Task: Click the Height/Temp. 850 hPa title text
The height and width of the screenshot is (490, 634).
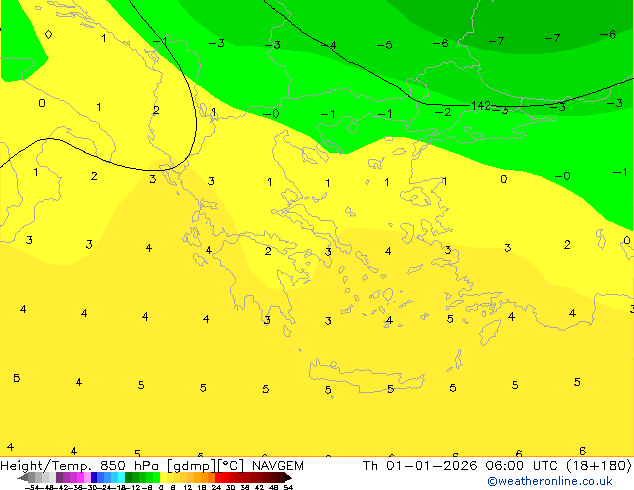Action: [79, 466]
